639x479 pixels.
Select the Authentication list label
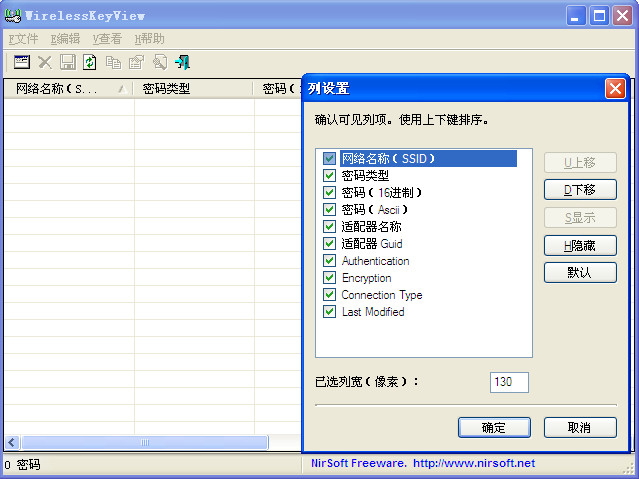375,260
